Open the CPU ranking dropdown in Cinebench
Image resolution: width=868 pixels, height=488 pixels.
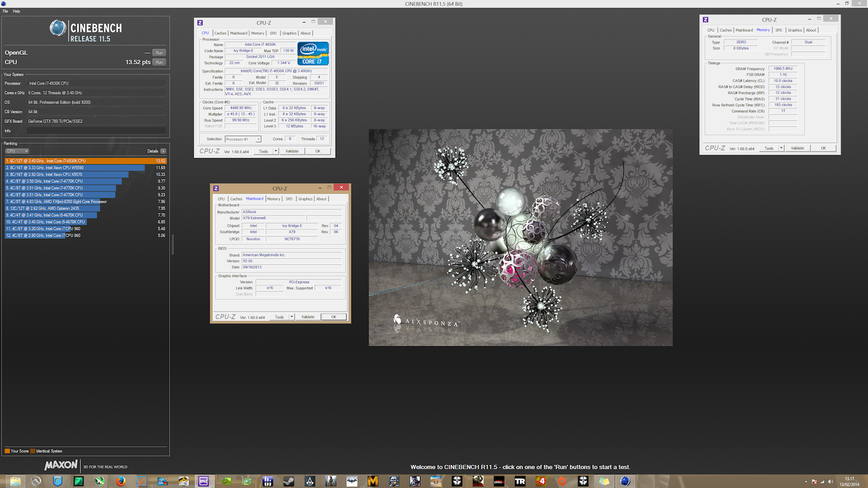pos(17,151)
